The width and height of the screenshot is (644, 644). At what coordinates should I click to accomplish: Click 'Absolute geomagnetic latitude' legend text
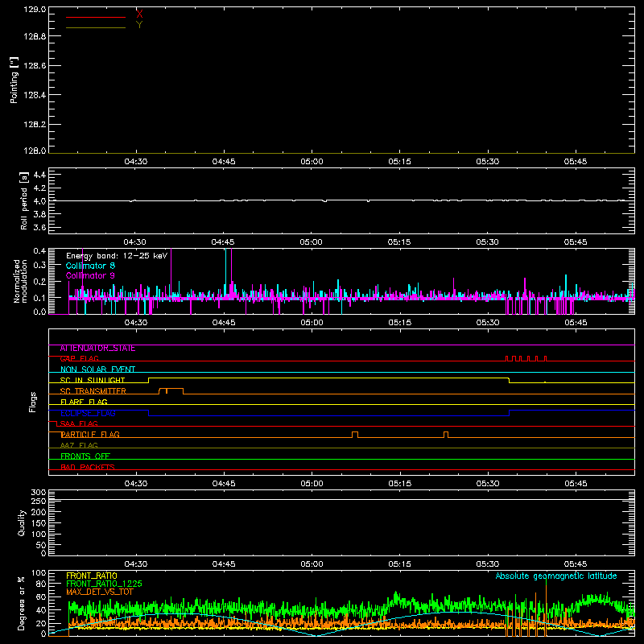(556, 576)
